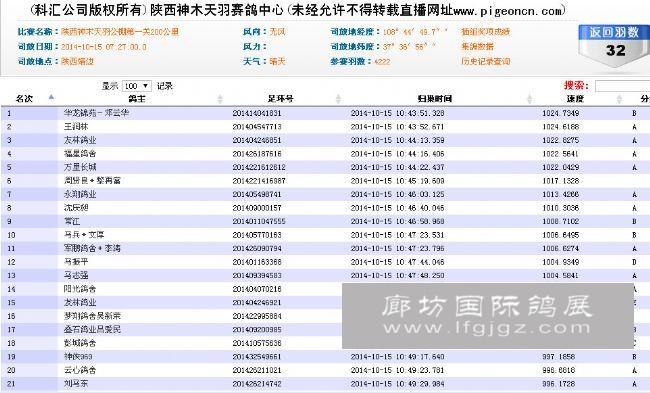
Task: Click the red 搜索 label
Action: (576, 85)
